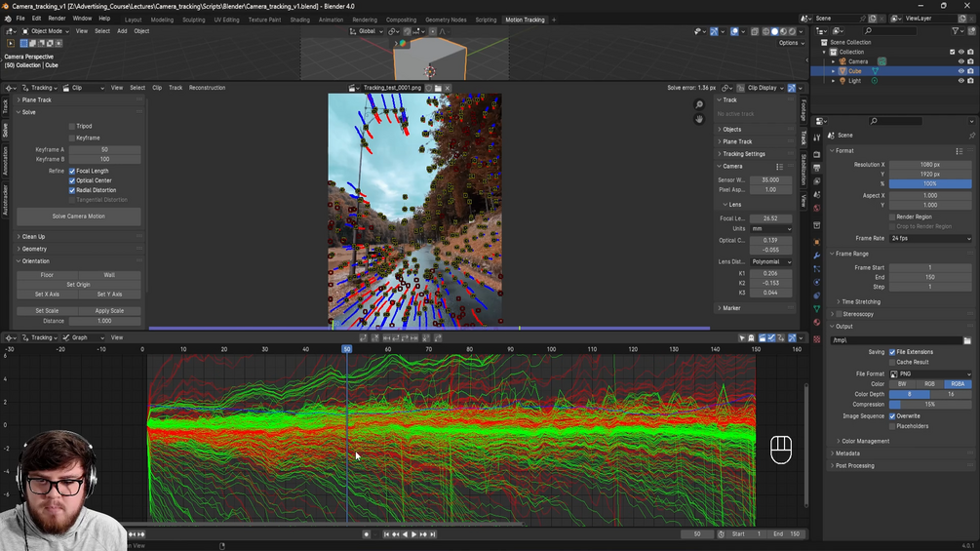This screenshot has width=980, height=551.
Task: Click the zoom magnifier icon in clip view
Action: (699, 104)
